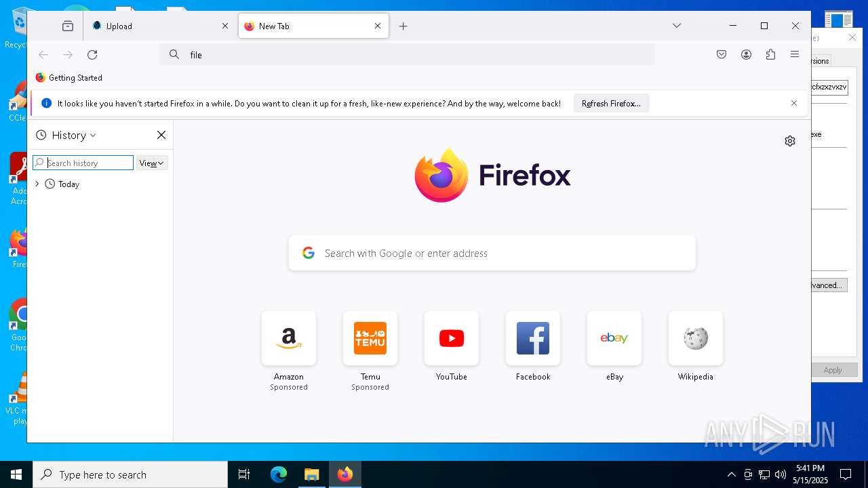Viewport: 868px width, 488px height.
Task: Open the network status tray icon
Action: pos(764,474)
